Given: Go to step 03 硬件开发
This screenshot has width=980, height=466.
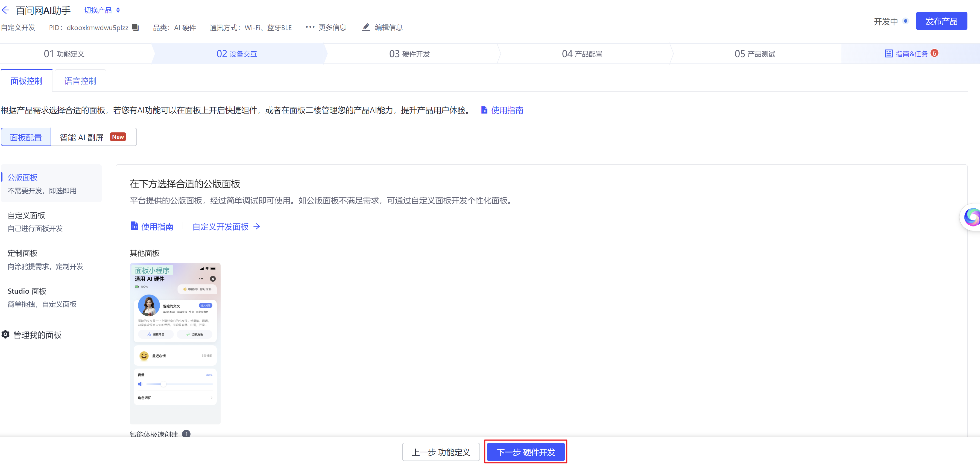Looking at the screenshot, I should coord(409,54).
